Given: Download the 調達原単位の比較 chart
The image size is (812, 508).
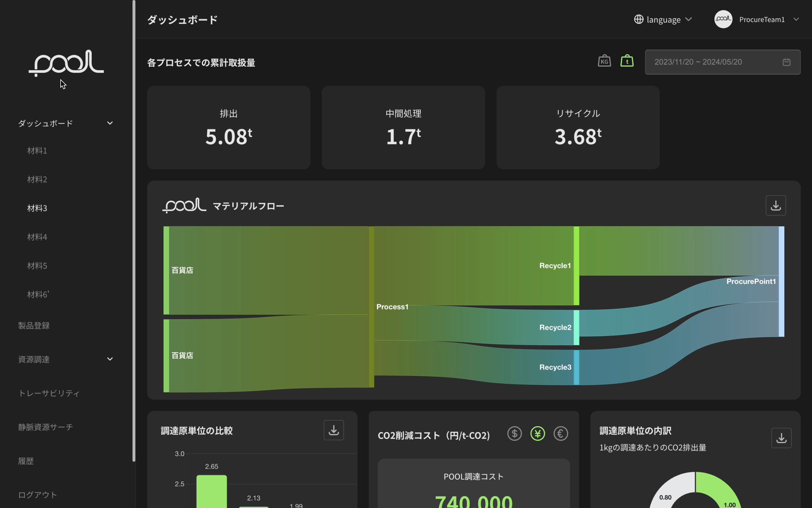Looking at the screenshot, I should pyautogui.click(x=333, y=430).
